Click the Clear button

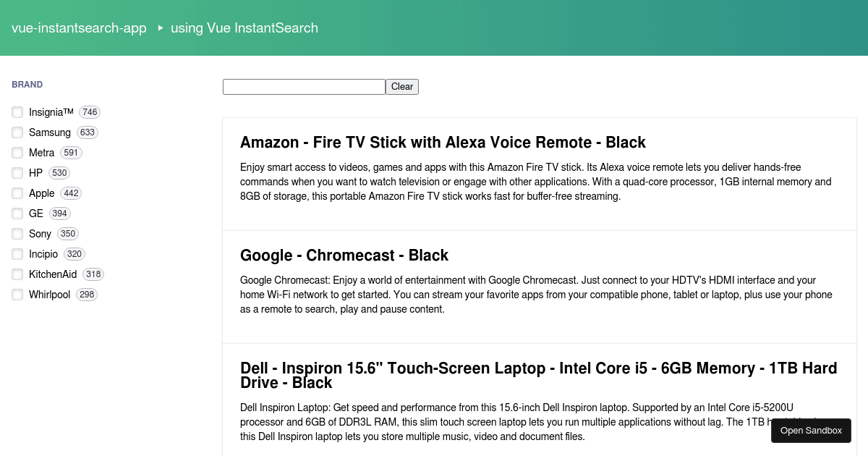pos(402,87)
